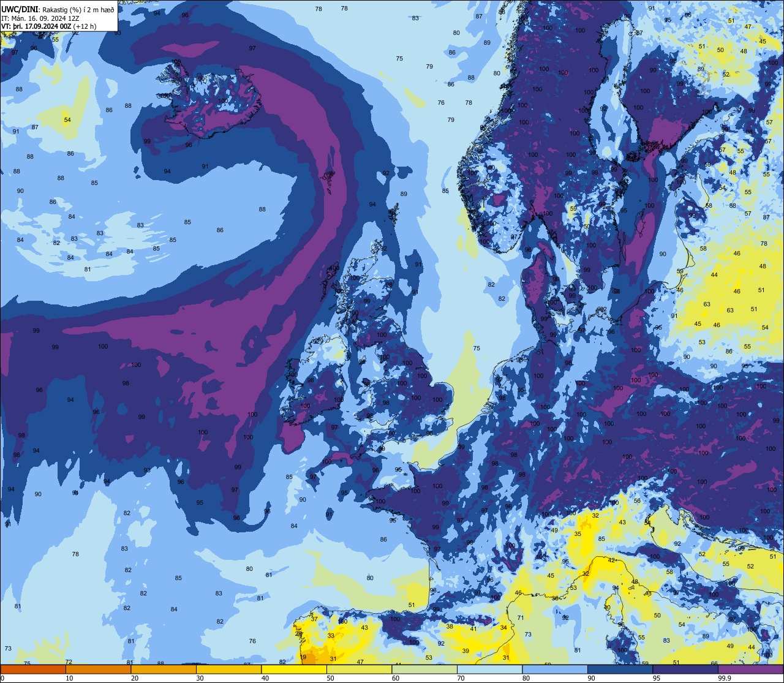Pick the light orange 20–30 legend swatch
The width and height of the screenshot is (784, 683).
point(164,670)
